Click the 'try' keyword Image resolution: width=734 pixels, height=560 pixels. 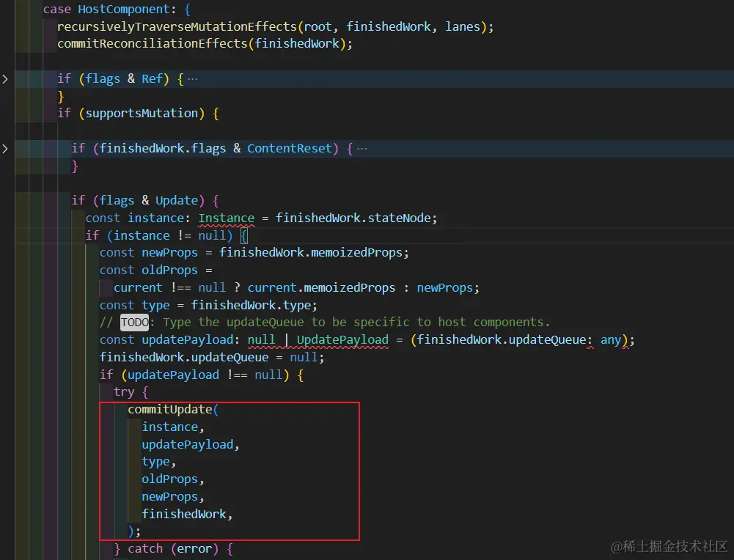point(124,392)
